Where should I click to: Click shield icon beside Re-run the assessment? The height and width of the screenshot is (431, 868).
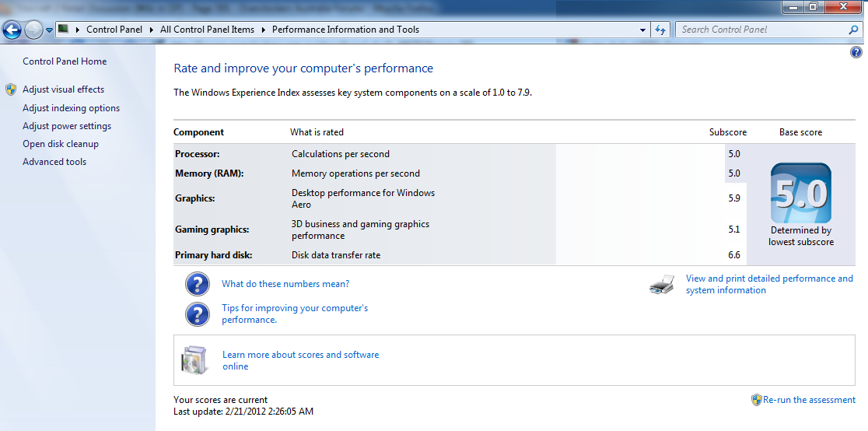(757, 400)
